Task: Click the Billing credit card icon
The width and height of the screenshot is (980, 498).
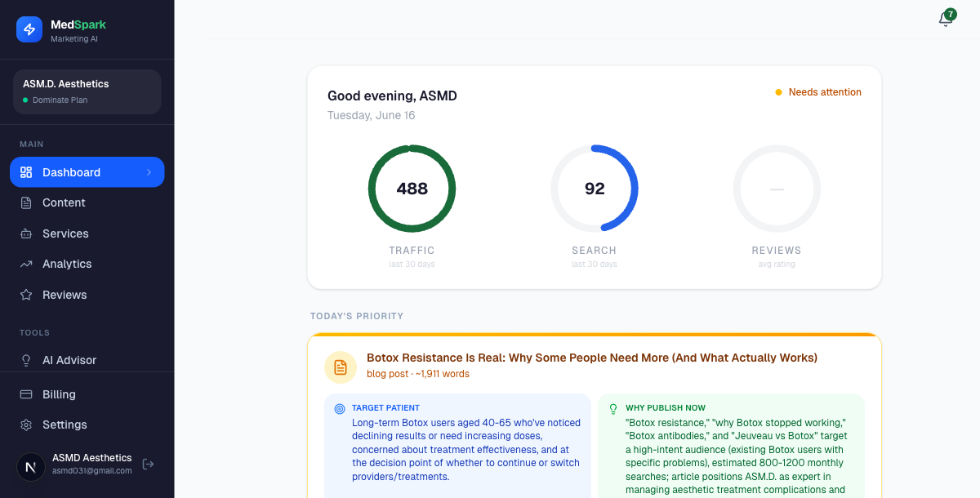Action: (x=26, y=394)
